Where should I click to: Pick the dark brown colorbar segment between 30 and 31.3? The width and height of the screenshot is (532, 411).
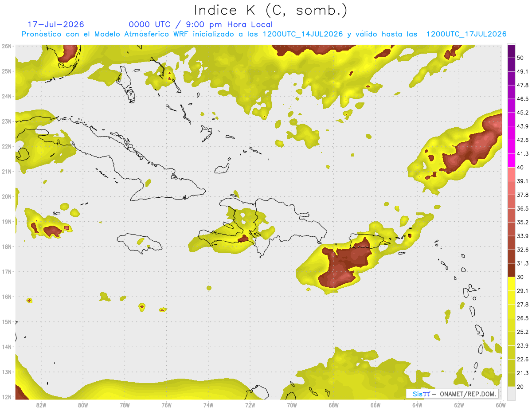[511, 270]
